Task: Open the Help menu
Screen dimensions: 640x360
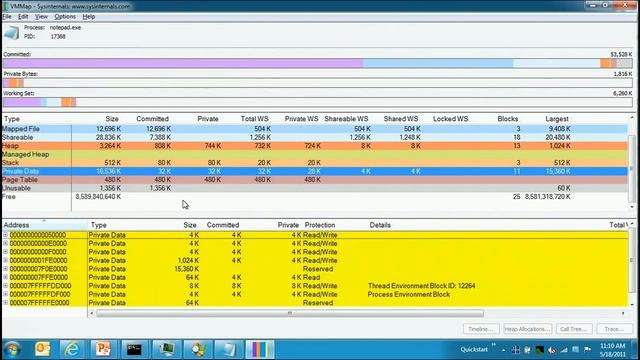Action: click(x=89, y=17)
